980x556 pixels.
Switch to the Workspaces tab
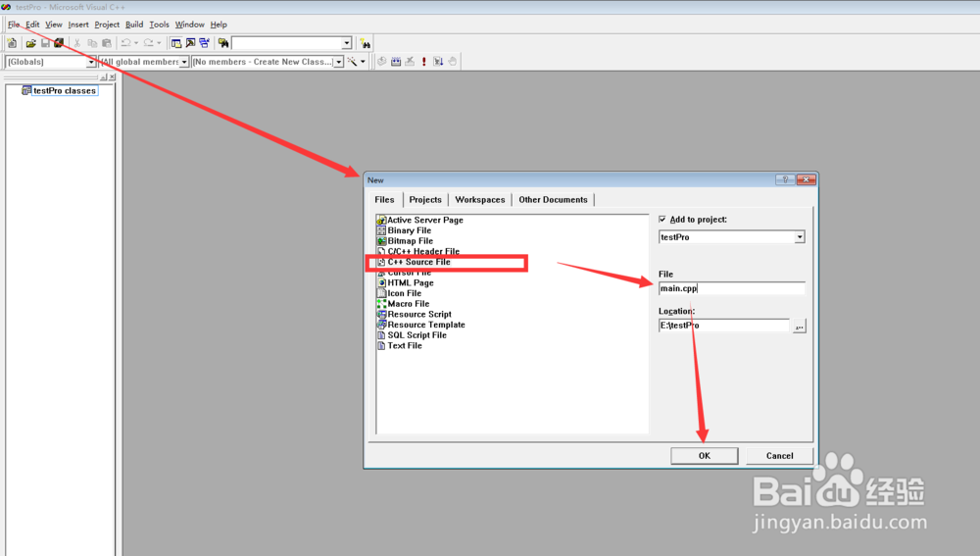[x=480, y=199]
